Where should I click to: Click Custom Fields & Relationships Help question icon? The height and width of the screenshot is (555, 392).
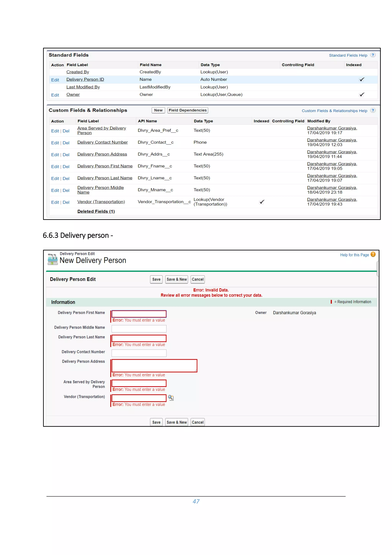pos(373,110)
